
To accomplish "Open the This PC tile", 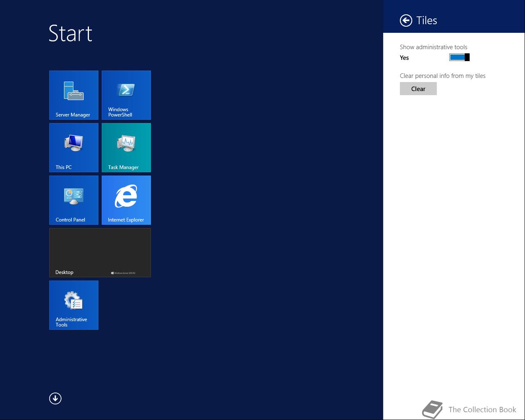I will (x=74, y=148).
